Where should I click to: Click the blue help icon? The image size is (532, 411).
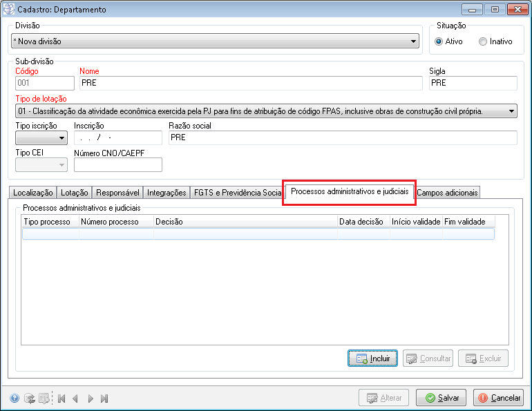click(x=15, y=399)
